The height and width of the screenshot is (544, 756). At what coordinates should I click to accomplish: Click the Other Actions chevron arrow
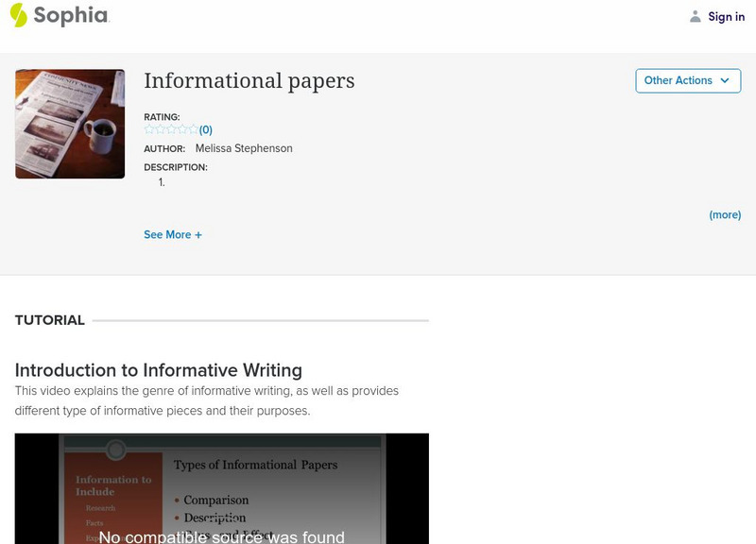click(x=725, y=80)
